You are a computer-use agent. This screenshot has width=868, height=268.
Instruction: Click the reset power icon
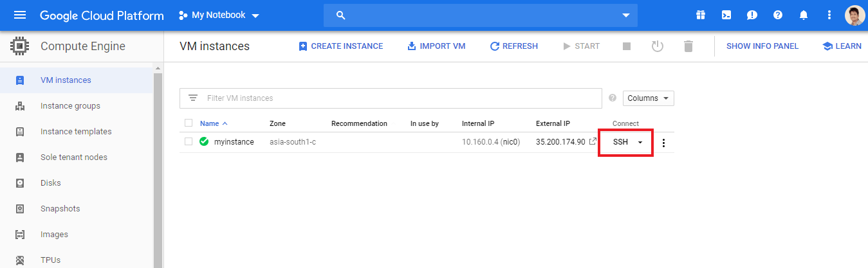[657, 46]
